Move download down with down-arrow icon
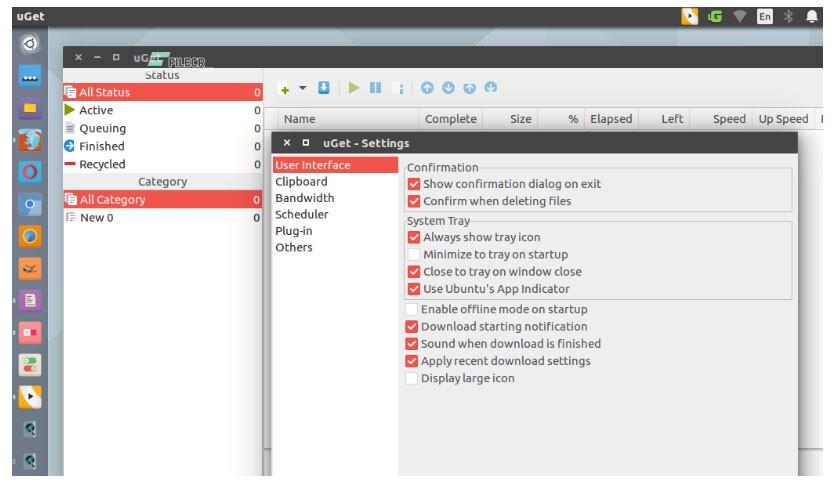 coord(448,88)
